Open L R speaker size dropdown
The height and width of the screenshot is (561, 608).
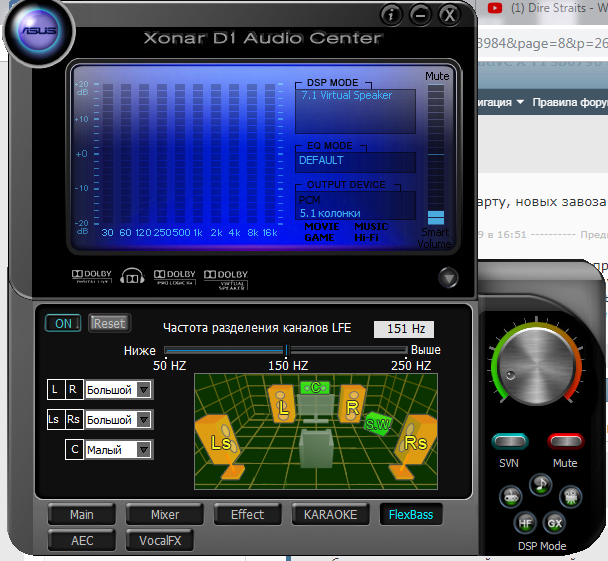pyautogui.click(x=119, y=390)
